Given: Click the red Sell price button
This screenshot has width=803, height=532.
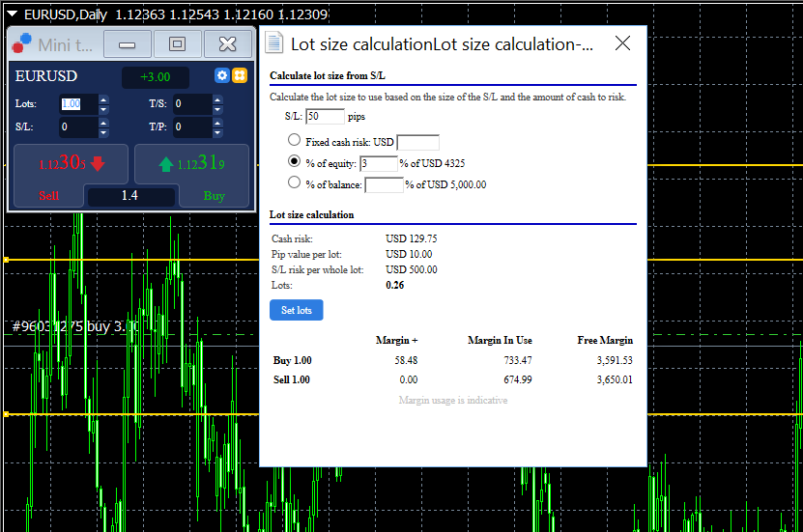Looking at the screenshot, I should pyautogui.click(x=71, y=164).
